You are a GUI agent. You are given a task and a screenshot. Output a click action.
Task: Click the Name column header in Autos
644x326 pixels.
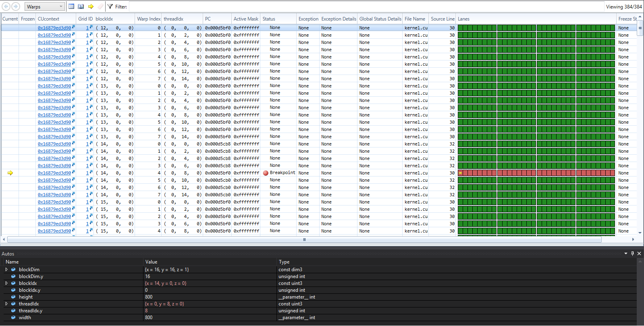coord(73,262)
